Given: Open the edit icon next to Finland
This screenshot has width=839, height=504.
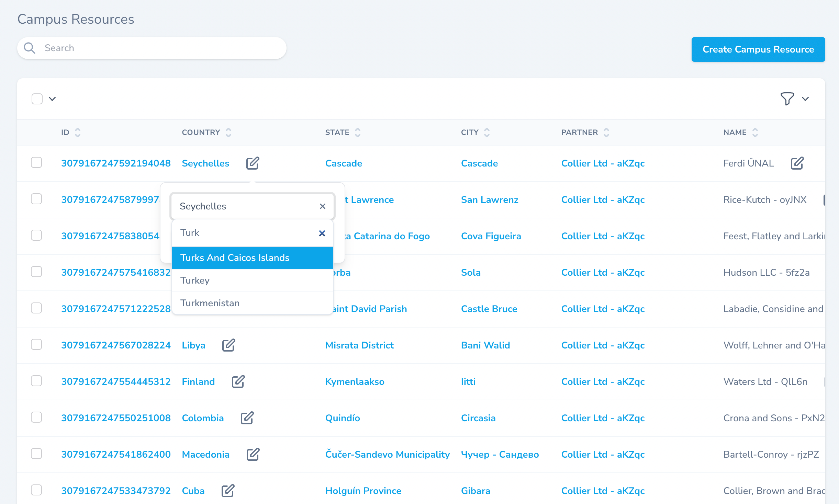Looking at the screenshot, I should point(238,381).
